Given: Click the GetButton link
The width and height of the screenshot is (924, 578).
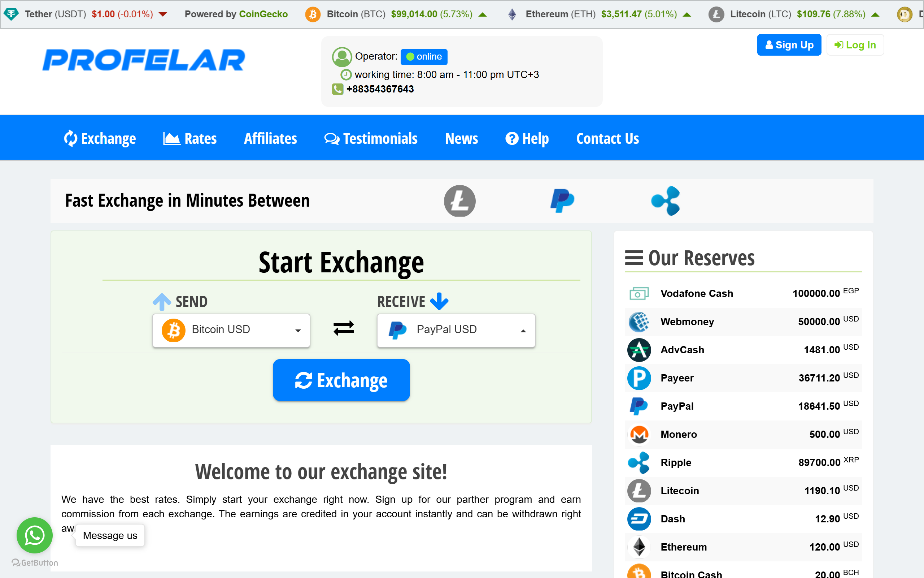Looking at the screenshot, I should pos(35,563).
